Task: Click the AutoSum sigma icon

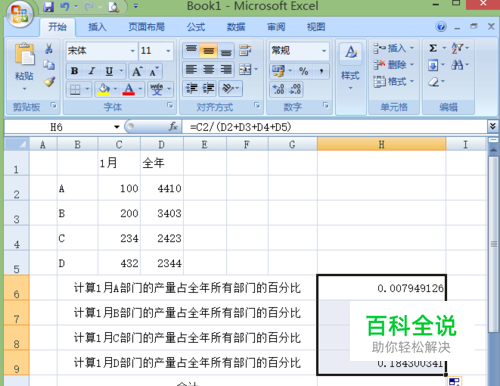Action: coord(433,48)
